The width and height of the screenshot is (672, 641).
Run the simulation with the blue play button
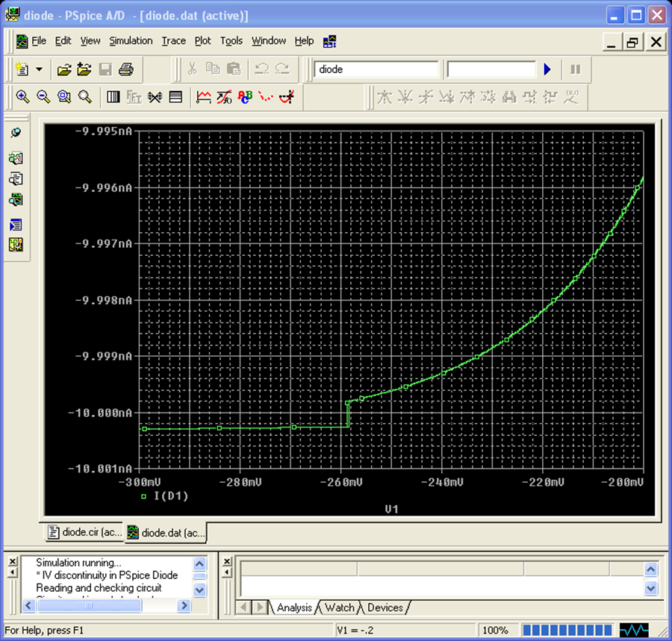(547, 69)
